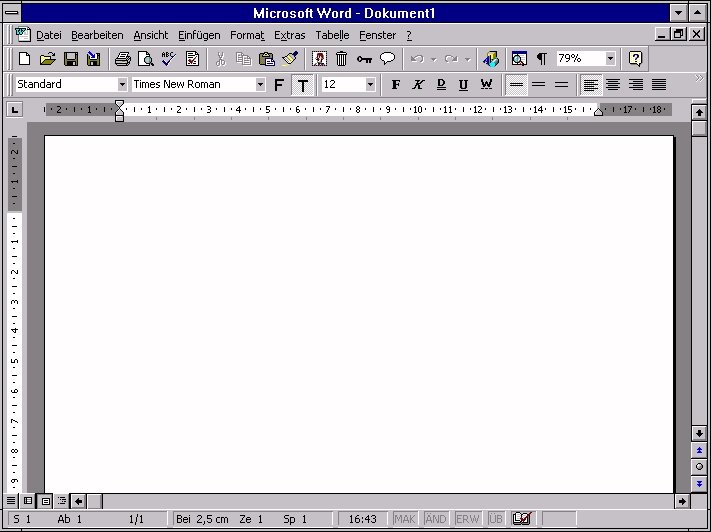The image size is (711, 532).
Task: Open a file with the folder icon
Action: (x=47, y=59)
